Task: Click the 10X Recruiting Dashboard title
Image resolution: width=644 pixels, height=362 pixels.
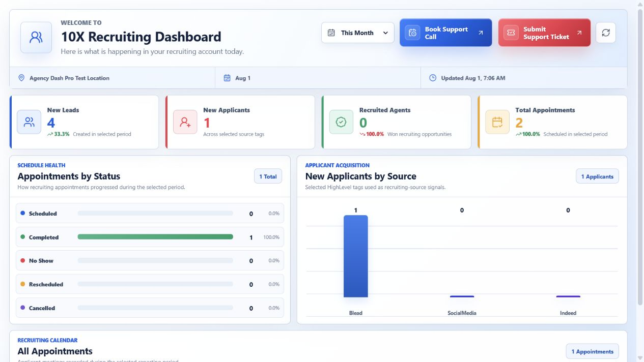Action: [141, 37]
